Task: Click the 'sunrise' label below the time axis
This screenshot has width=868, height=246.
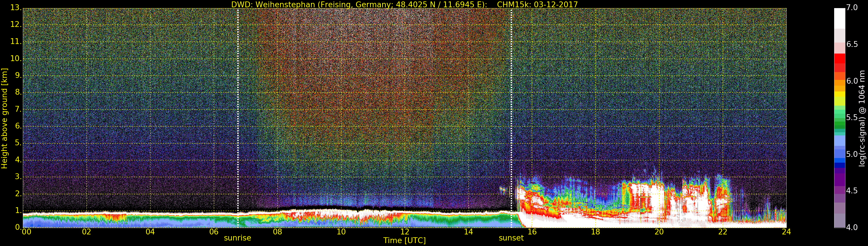Action: click(x=238, y=238)
